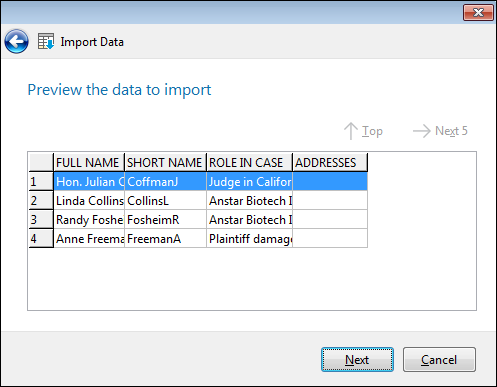Click the empty addresses cell for FreemanA
This screenshot has width=497, height=387.
point(330,239)
